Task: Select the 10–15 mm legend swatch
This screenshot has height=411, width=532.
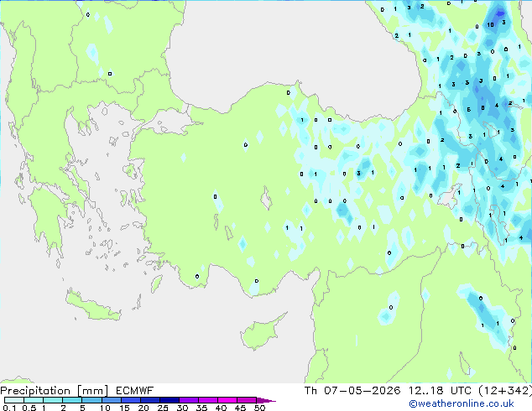Action: coord(111,400)
